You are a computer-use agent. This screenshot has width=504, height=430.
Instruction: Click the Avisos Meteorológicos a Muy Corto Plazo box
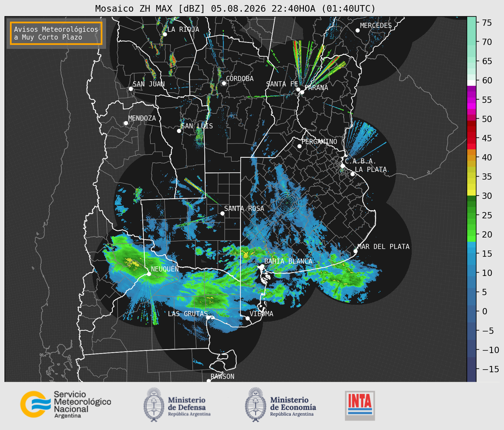point(56,33)
